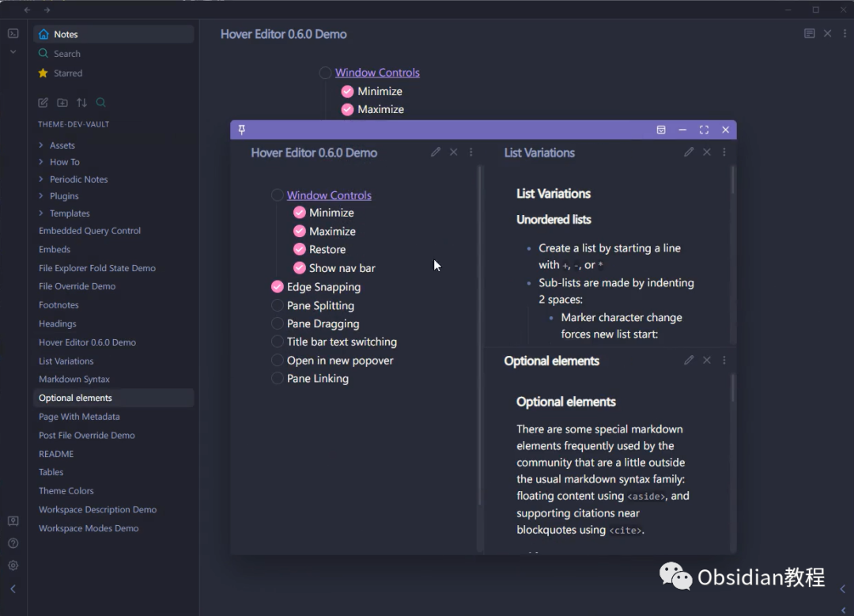The height and width of the screenshot is (616, 854).
Task: Toggle nav bar icon in popover title bar
Action: click(x=661, y=130)
